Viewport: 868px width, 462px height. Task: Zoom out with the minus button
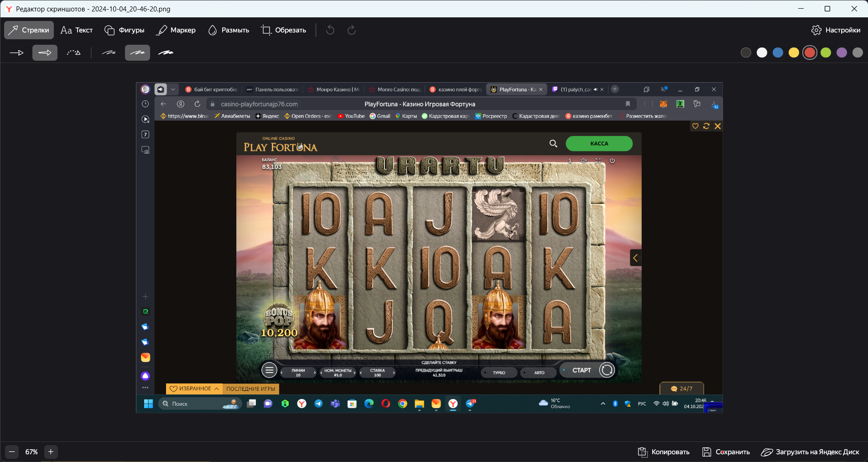[x=12, y=452]
